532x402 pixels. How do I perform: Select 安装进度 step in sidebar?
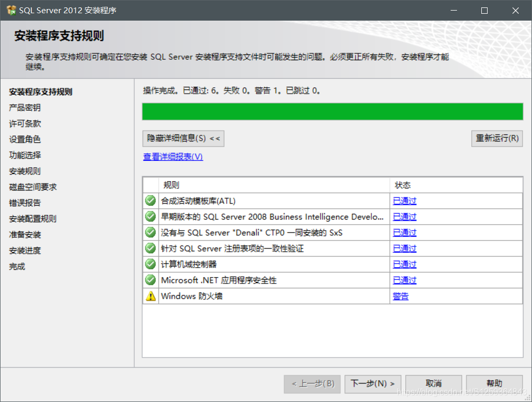point(25,250)
